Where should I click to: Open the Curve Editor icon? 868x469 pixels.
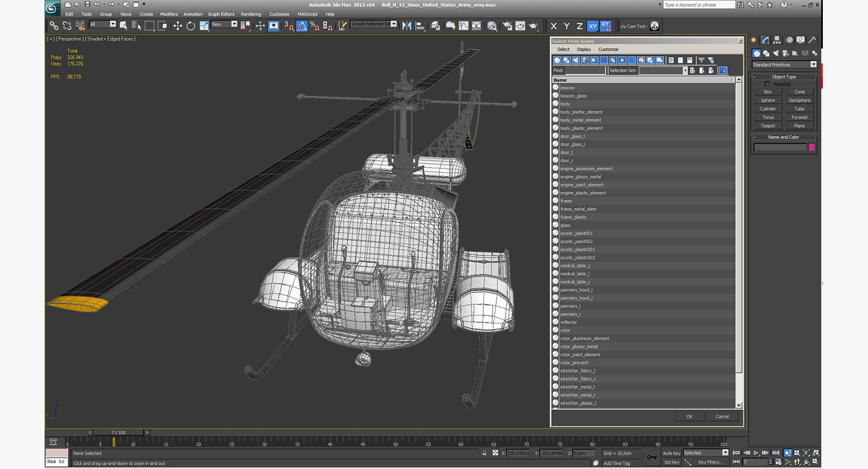tap(463, 26)
